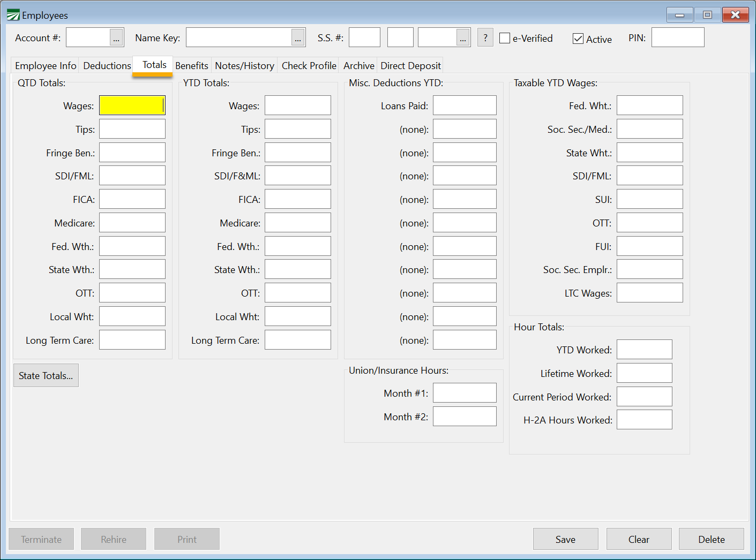Open the Account # lookup ellipsis button

[x=116, y=38]
